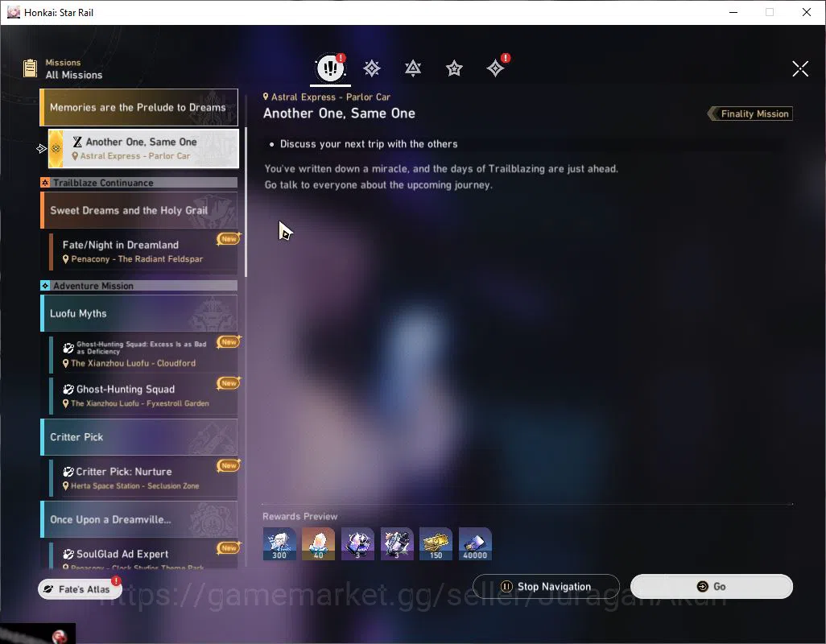826x644 pixels.
Task: Expand the Luofu Myths group
Action: pyautogui.click(x=139, y=313)
